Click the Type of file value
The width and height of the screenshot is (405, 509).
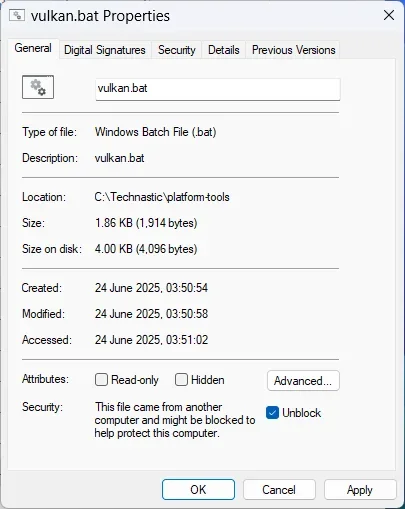[x=156, y=132]
